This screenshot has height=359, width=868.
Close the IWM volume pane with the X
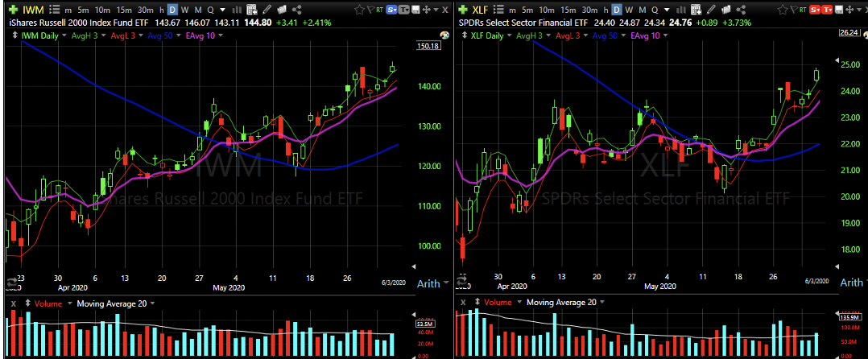coord(13,303)
